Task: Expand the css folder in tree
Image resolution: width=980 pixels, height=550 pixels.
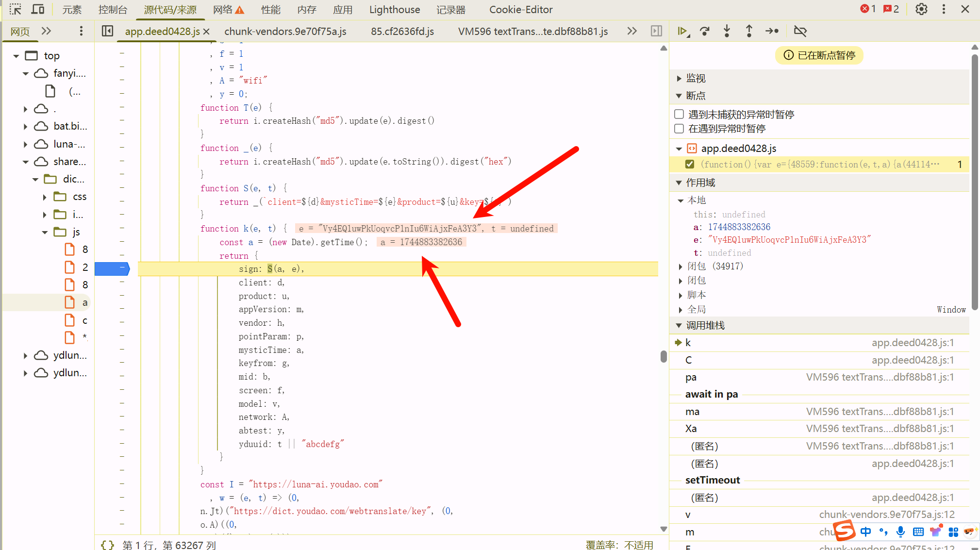Action: tap(45, 197)
